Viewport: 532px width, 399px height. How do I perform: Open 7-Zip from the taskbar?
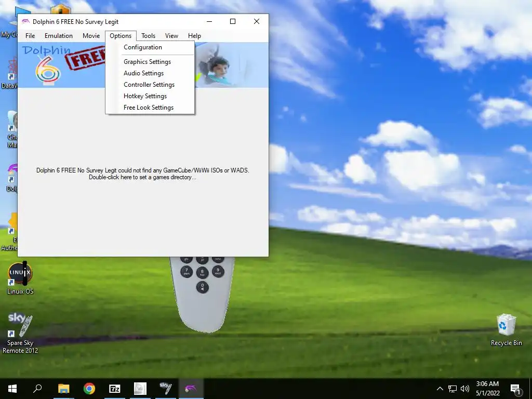pos(115,389)
